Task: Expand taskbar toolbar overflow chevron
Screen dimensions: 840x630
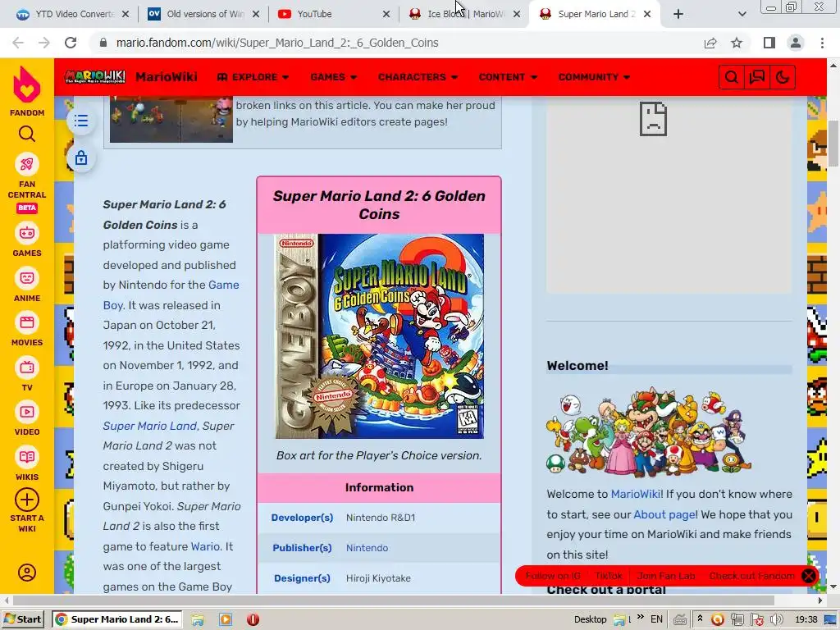Action: 640,618
